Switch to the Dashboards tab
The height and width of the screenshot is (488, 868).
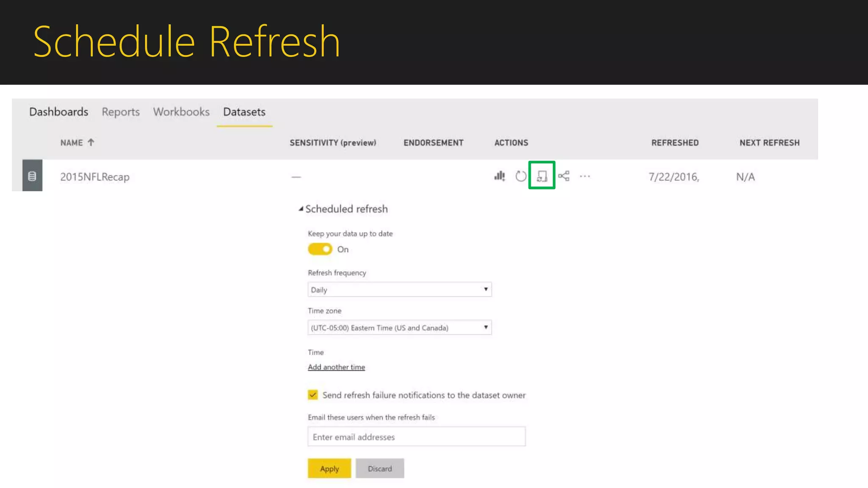click(59, 112)
